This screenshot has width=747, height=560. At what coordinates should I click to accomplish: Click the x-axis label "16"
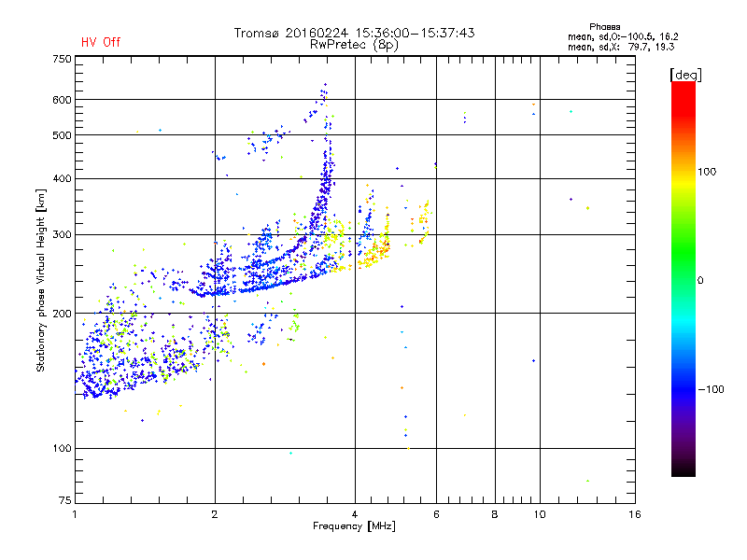click(x=635, y=514)
